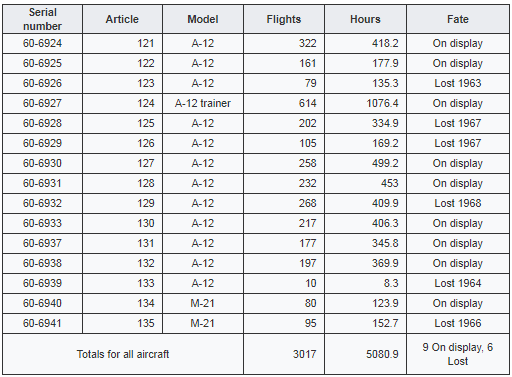Click the 9 On display, 6 Lost cell

tap(458, 354)
